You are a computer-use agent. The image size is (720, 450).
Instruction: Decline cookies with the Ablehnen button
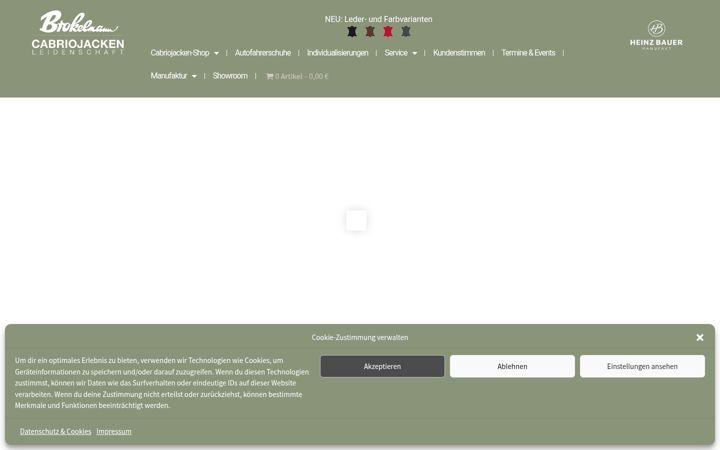[x=512, y=366]
